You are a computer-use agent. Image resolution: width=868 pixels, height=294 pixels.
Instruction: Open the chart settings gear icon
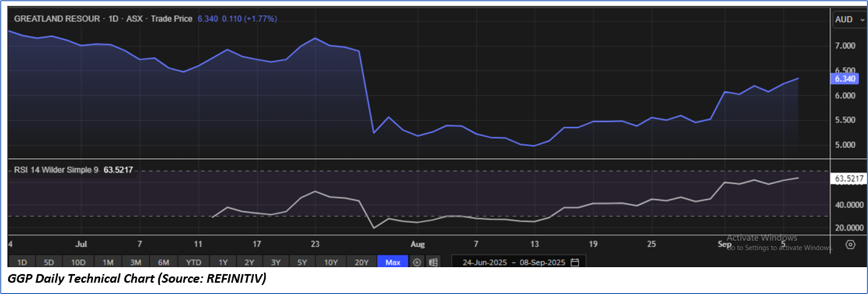click(850, 244)
